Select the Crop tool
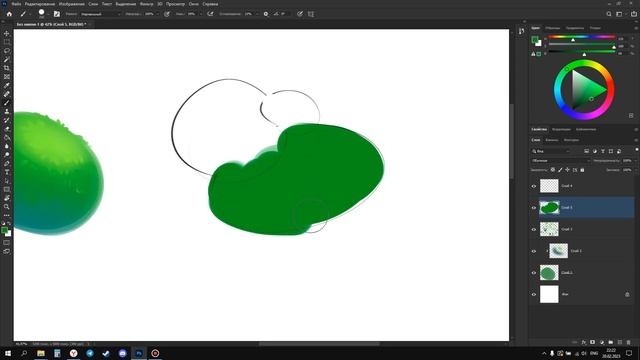The height and width of the screenshot is (360, 640). tap(7, 68)
